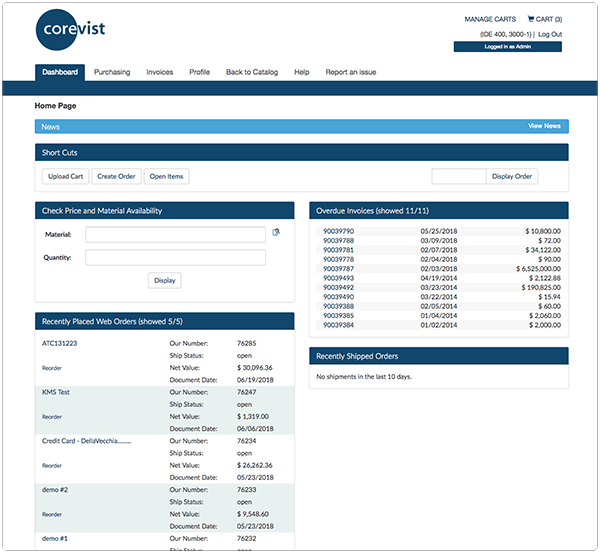Viewport: 600px width, 553px height.
Task: Open the Invoices tab
Action: click(x=160, y=72)
